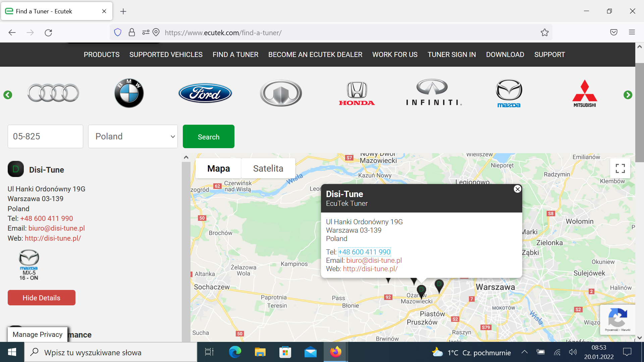Viewport: 644px width, 362px height.
Task: Click the Manage Privacy button
Action: (38, 335)
